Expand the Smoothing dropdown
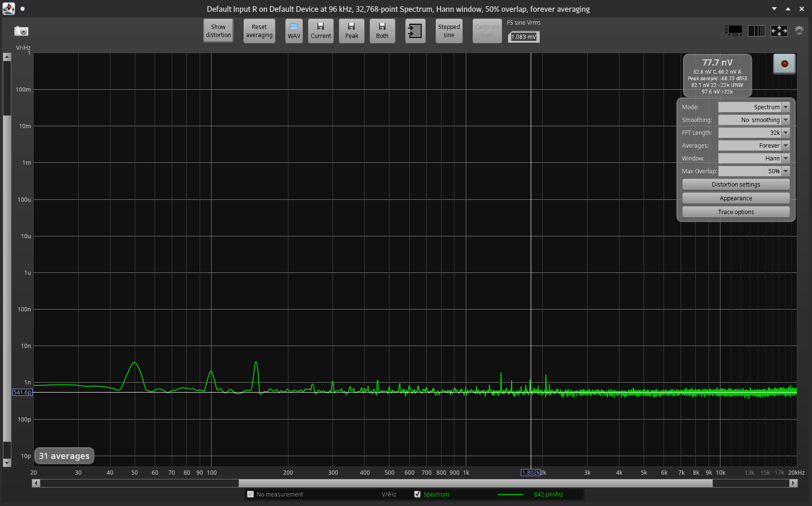Image resolution: width=812 pixels, height=506 pixels. click(785, 120)
